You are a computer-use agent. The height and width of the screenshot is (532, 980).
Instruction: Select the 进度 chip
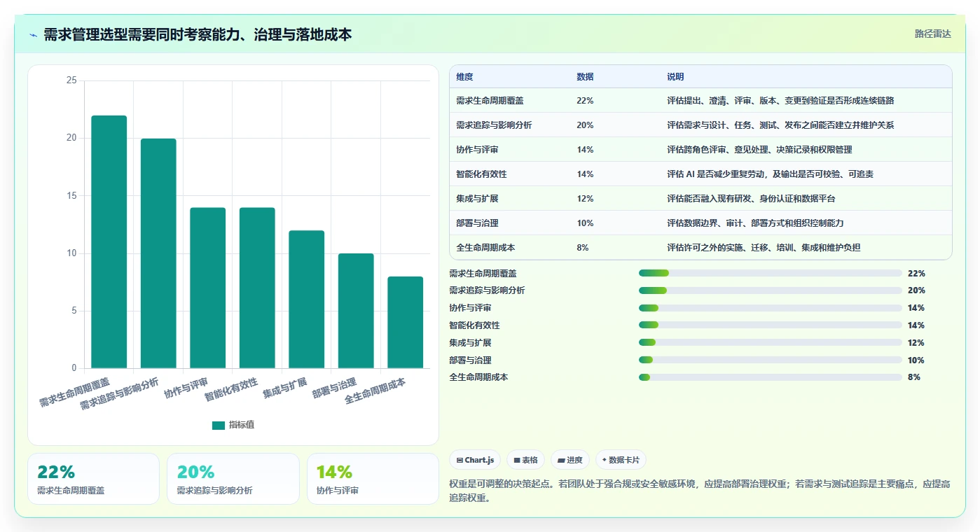(x=570, y=460)
